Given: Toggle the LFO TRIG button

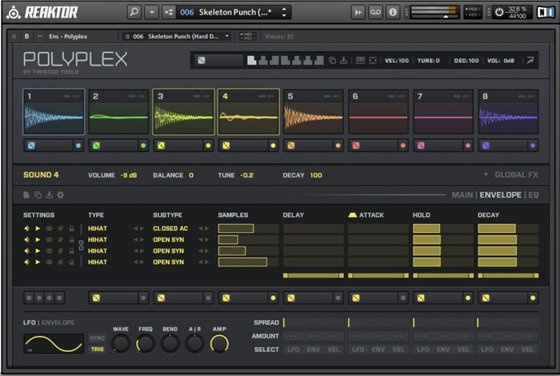Looking at the screenshot, I should [x=97, y=349].
